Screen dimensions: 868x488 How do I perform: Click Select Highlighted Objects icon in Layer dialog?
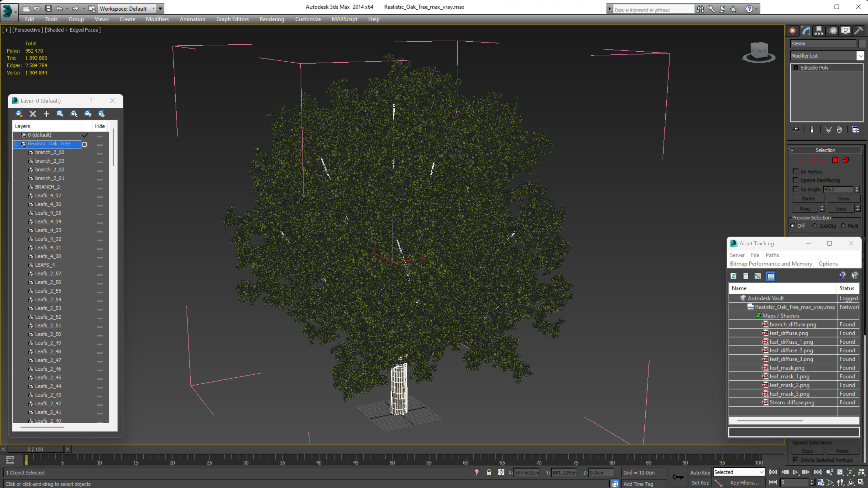[x=60, y=114]
